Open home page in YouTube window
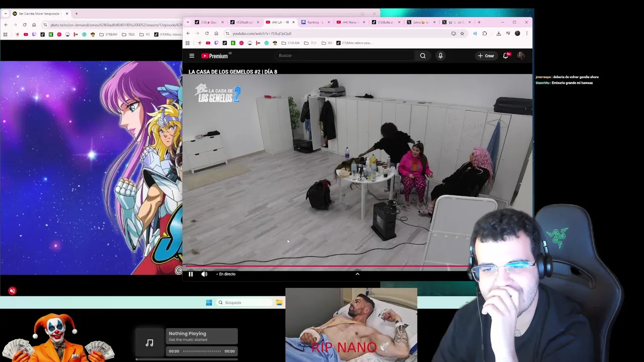The width and height of the screenshot is (644, 362). pyautogui.click(x=216, y=33)
